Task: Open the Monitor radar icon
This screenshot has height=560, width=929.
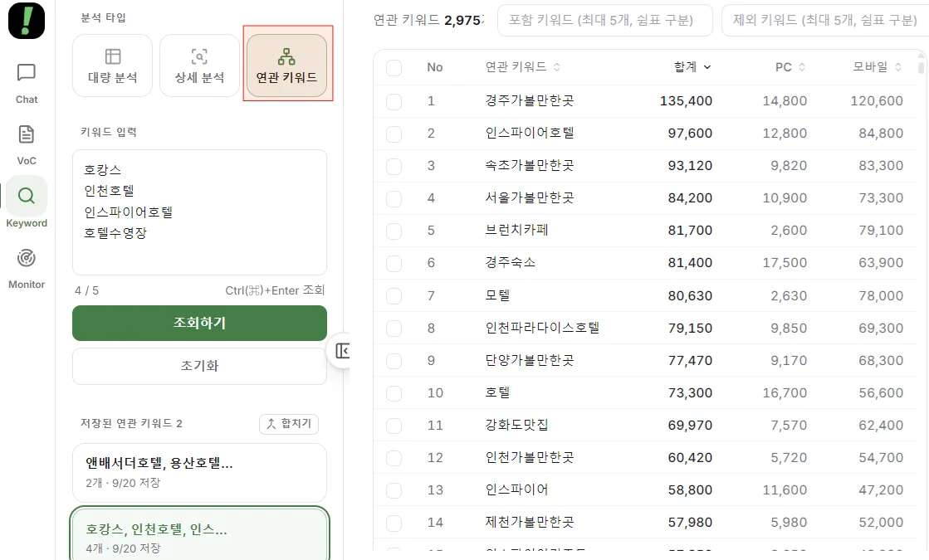Action: pyautogui.click(x=26, y=257)
